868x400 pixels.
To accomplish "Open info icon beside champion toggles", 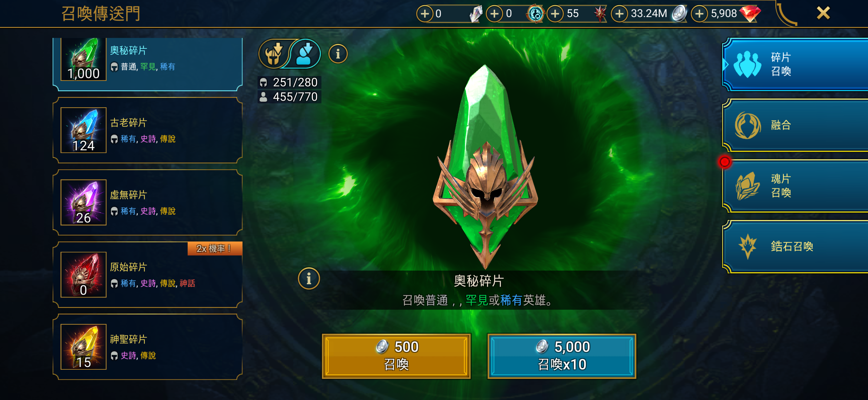I will click(338, 54).
